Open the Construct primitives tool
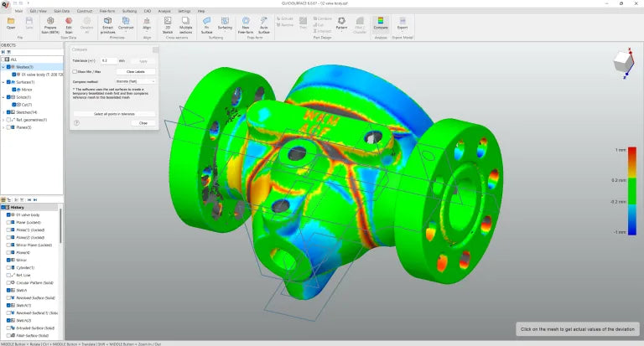Image resolution: width=644 pixels, height=346 pixels. (x=126, y=23)
